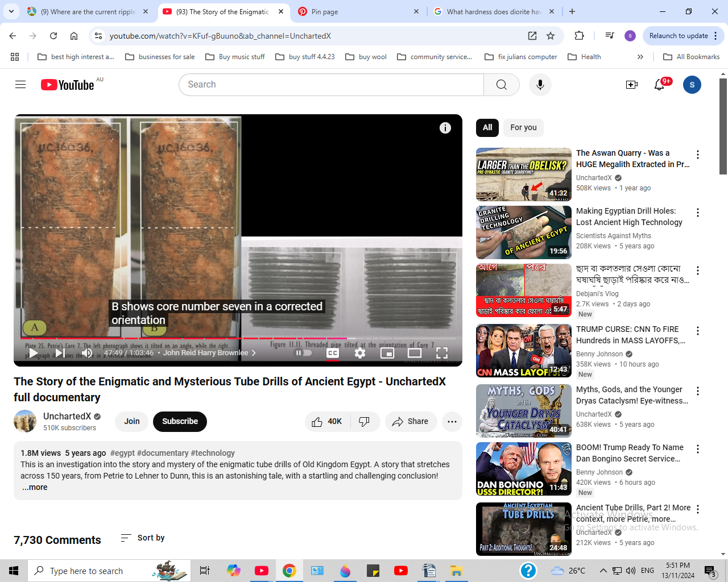
Task: Show hidden bookmarks with the chevron
Action: click(640, 57)
